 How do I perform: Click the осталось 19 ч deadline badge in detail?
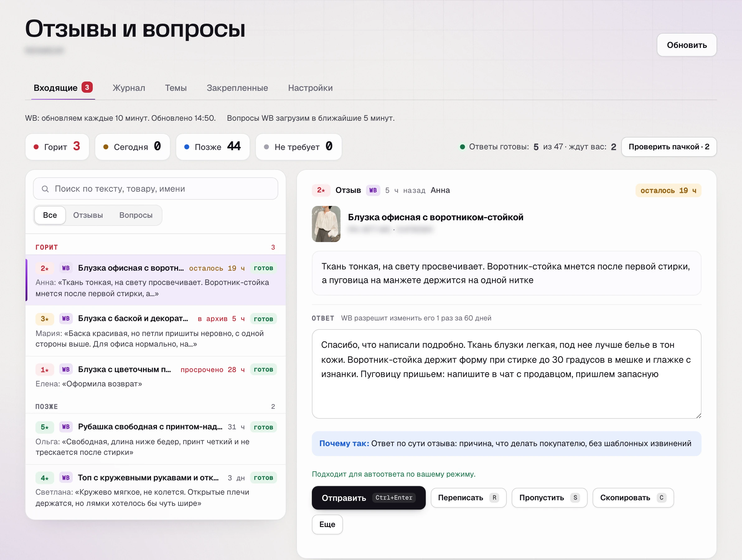pos(668,190)
